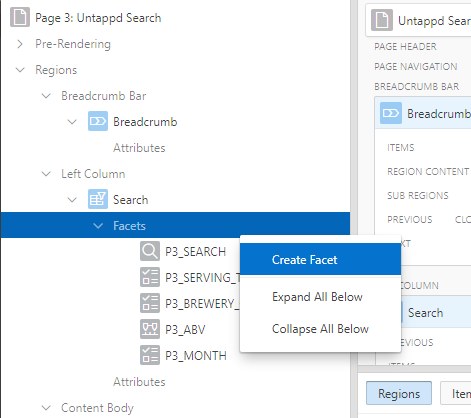
Task: Select the P3_SEARCH facet
Action: click(x=196, y=252)
